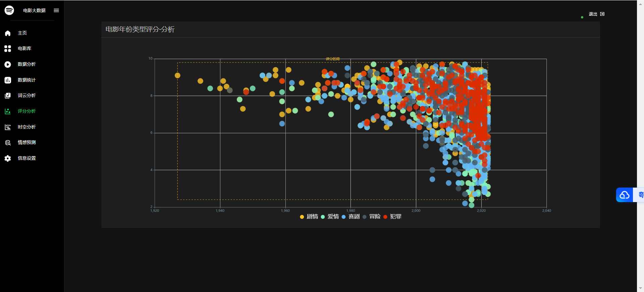The image size is (644, 292).
Task: Click the green 爱情 legend dot
Action: (x=323, y=217)
